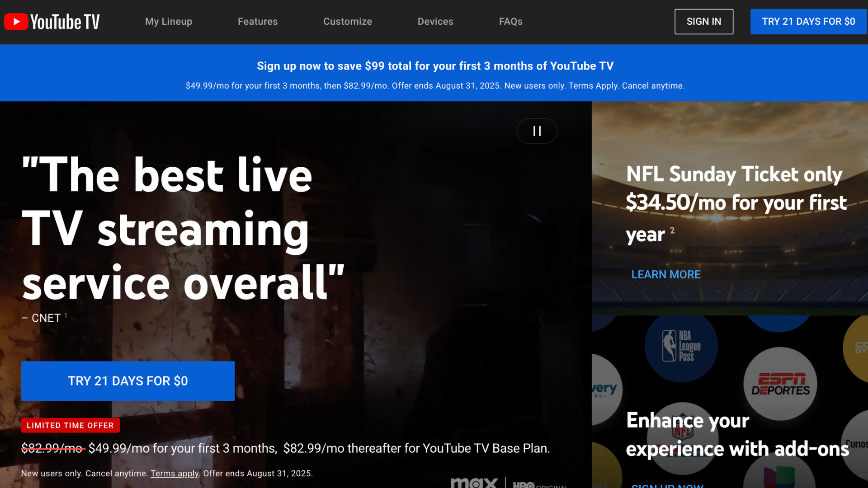
Task: Start trial with header TRY 21 DAYS FOR $0
Action: (x=808, y=21)
